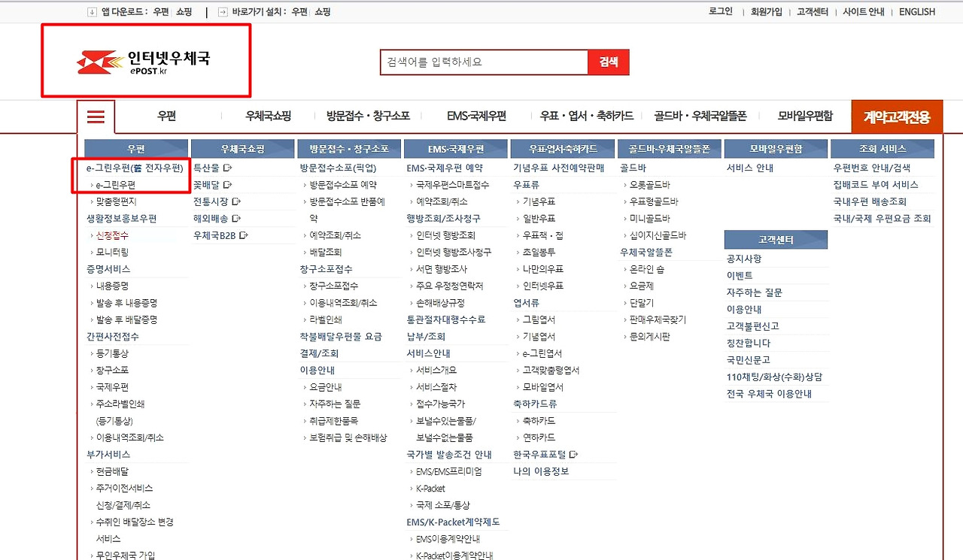Open 특산물 external link

(x=212, y=168)
